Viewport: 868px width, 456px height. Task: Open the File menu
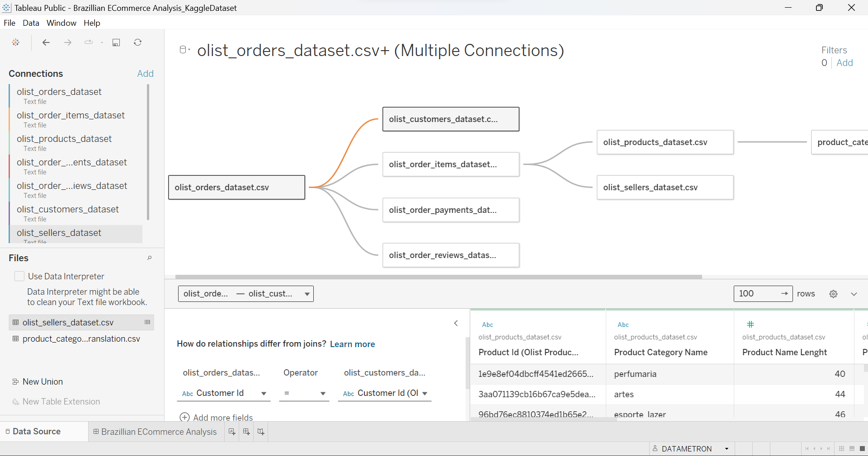click(x=9, y=23)
